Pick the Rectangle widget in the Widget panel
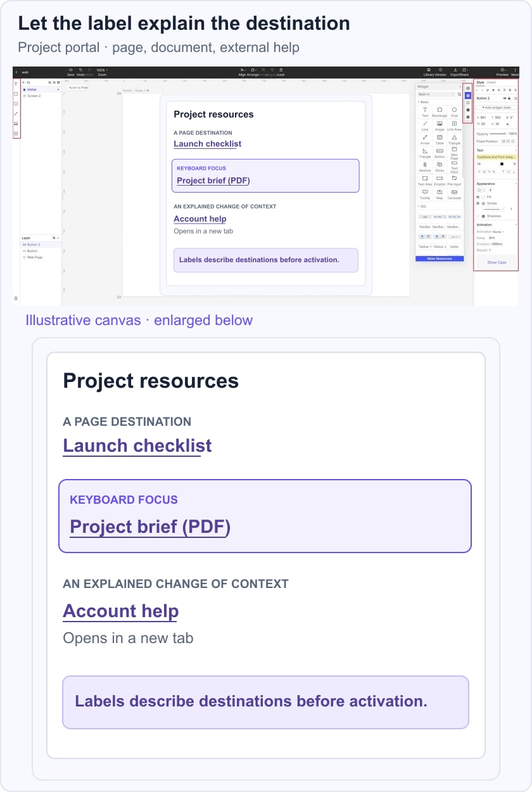The width and height of the screenshot is (532, 792). tap(440, 111)
